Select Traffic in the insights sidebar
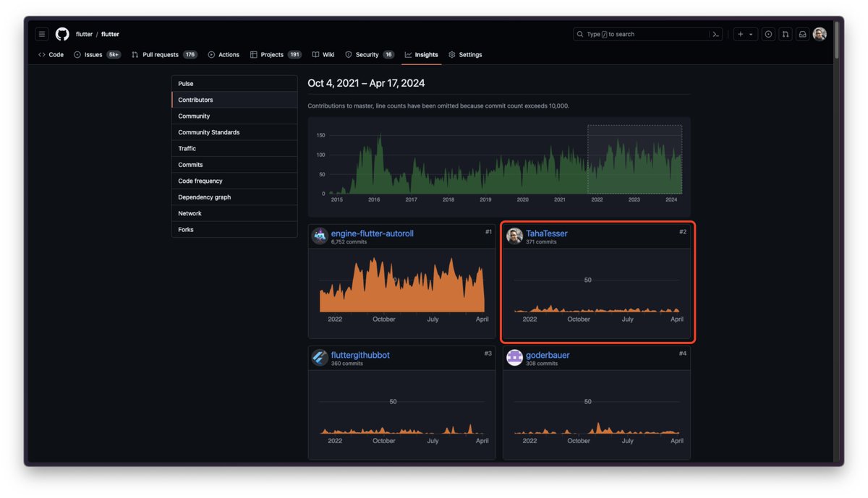Screen dimensions: 868x498 pyautogui.click(x=234, y=149)
